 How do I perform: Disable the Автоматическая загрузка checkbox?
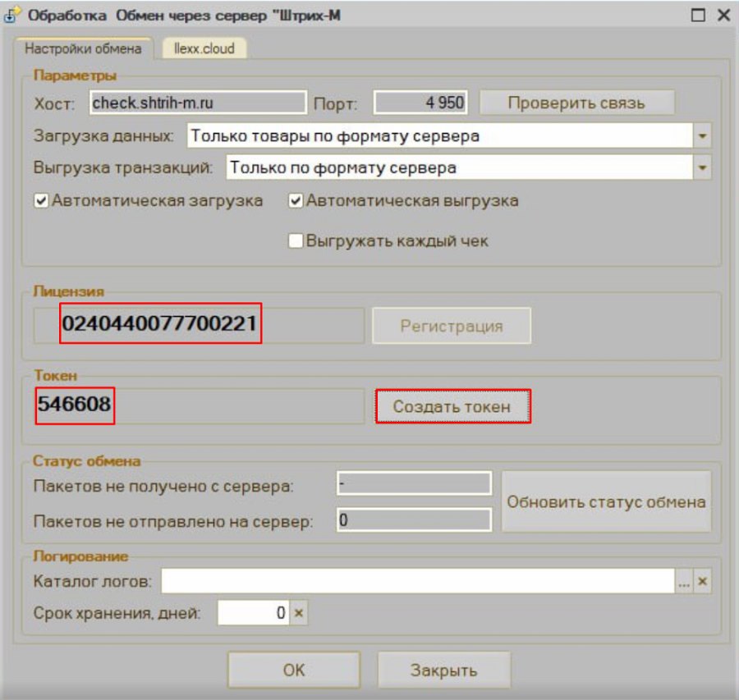coord(41,201)
